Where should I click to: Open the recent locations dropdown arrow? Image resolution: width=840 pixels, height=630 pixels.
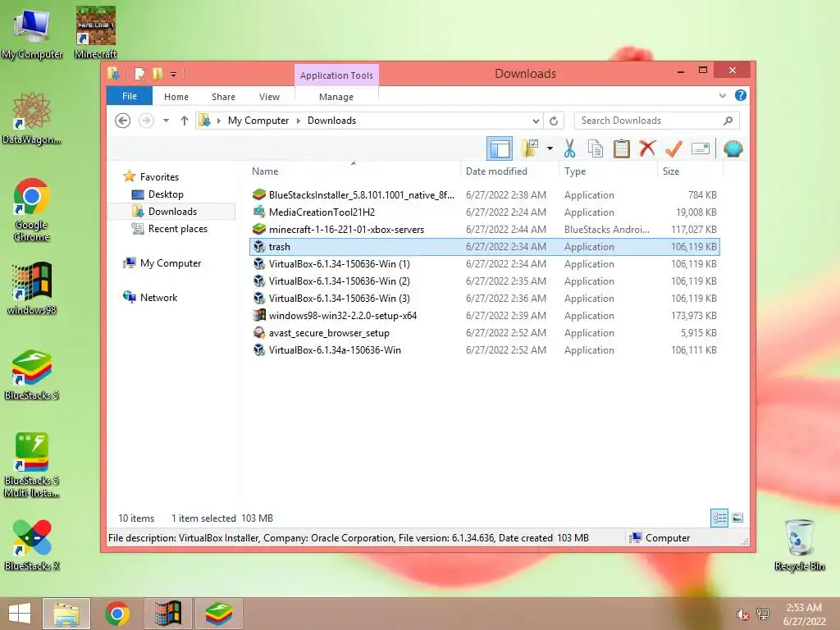(x=166, y=121)
